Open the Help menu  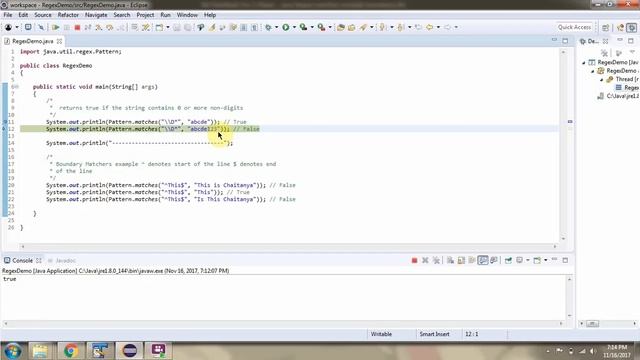point(210,15)
